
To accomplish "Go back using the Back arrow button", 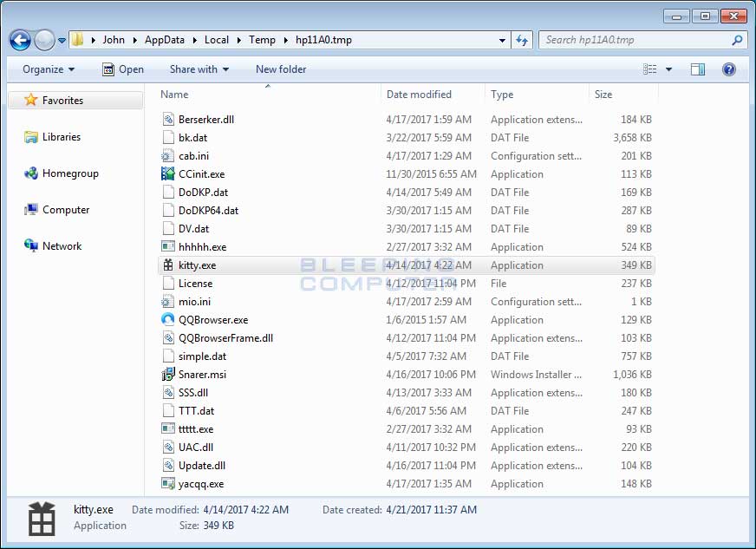I will click(x=20, y=40).
